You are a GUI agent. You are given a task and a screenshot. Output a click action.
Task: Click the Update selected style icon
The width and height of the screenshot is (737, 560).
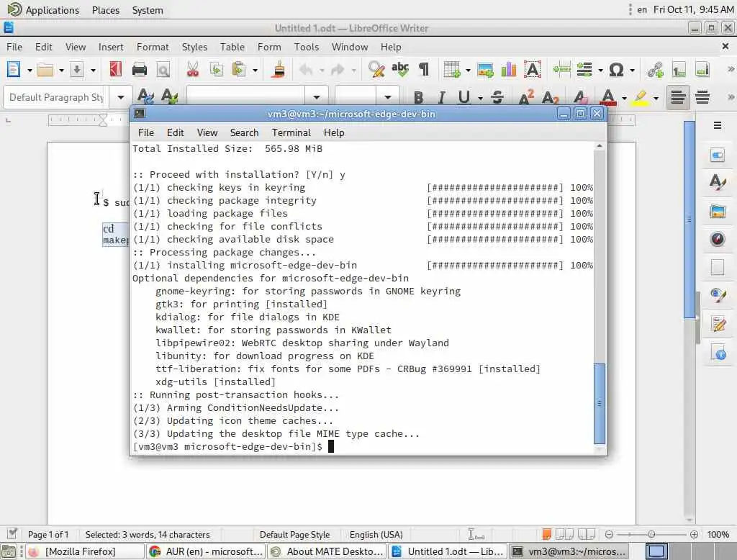[145, 96]
